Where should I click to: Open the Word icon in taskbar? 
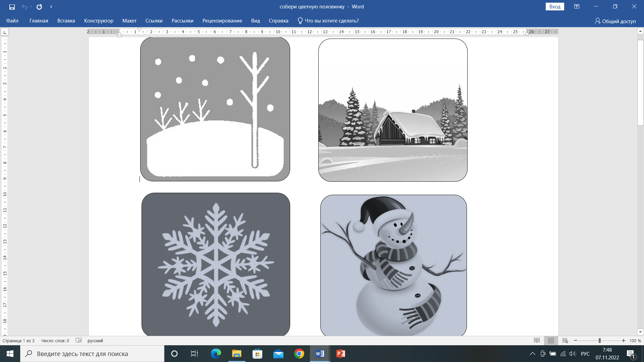click(x=320, y=354)
